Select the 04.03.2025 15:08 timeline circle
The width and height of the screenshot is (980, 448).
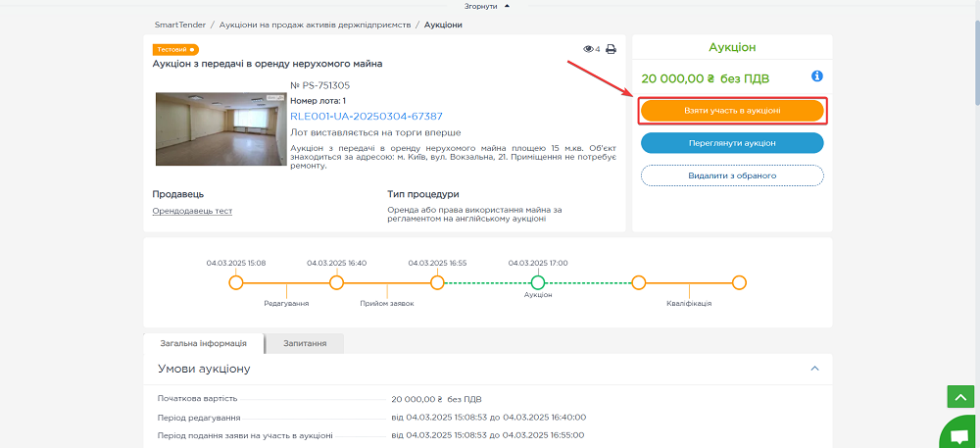(235, 282)
